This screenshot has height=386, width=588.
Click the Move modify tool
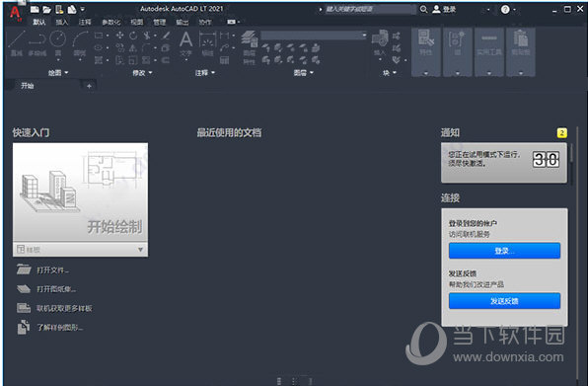[x=120, y=36]
